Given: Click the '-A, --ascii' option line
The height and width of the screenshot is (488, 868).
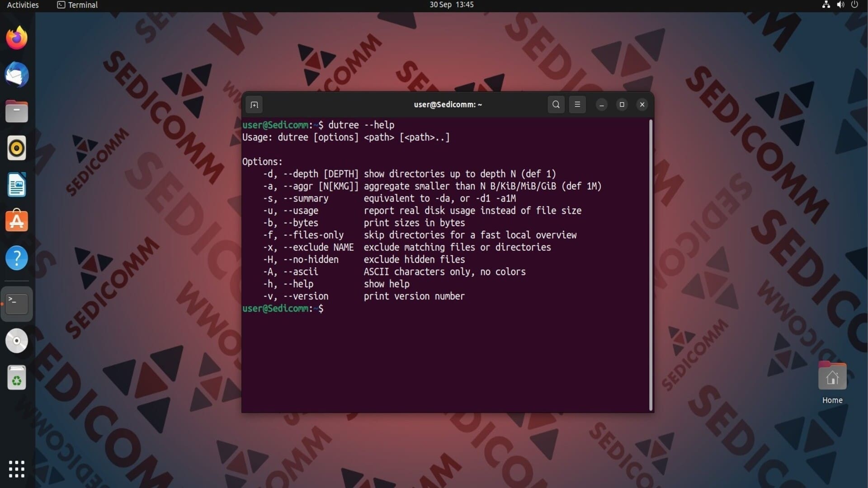Looking at the screenshot, I should click(394, 272).
